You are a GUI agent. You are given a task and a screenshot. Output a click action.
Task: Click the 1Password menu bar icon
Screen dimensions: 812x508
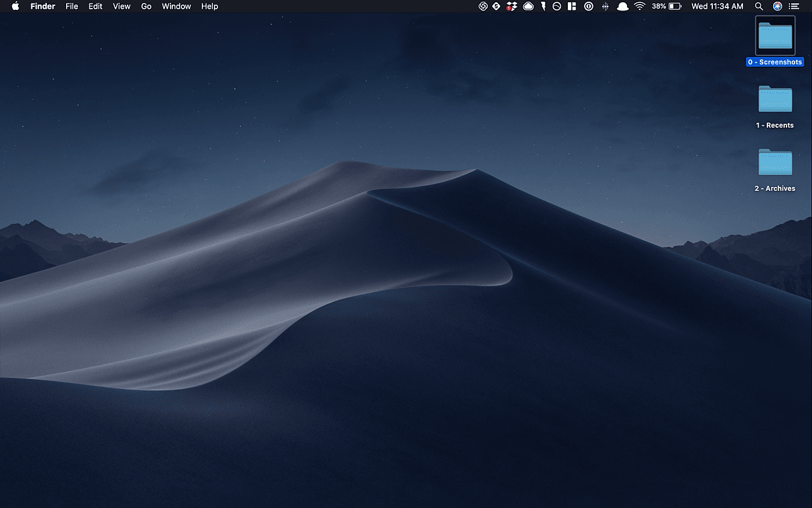(x=589, y=6)
